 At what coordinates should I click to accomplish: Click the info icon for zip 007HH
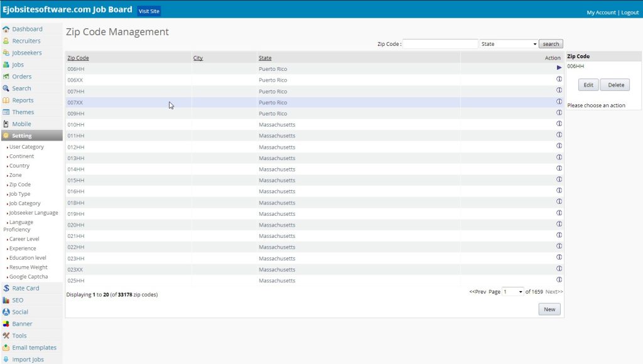(x=559, y=90)
